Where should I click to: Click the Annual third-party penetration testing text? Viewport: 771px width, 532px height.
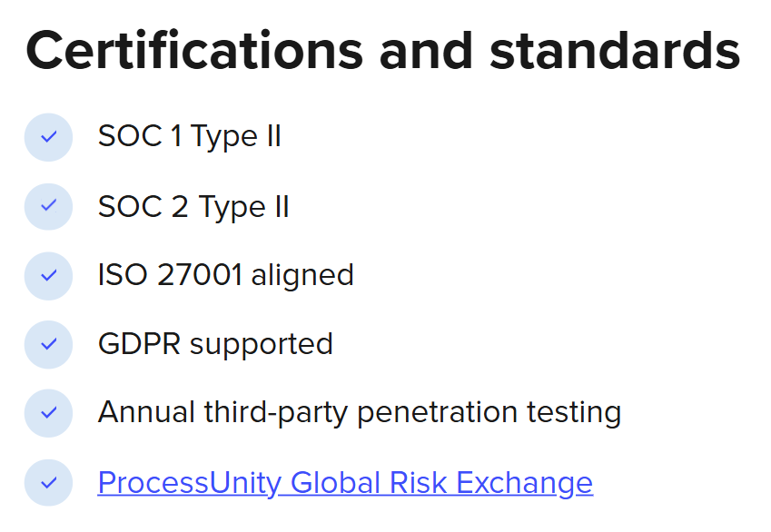click(360, 412)
